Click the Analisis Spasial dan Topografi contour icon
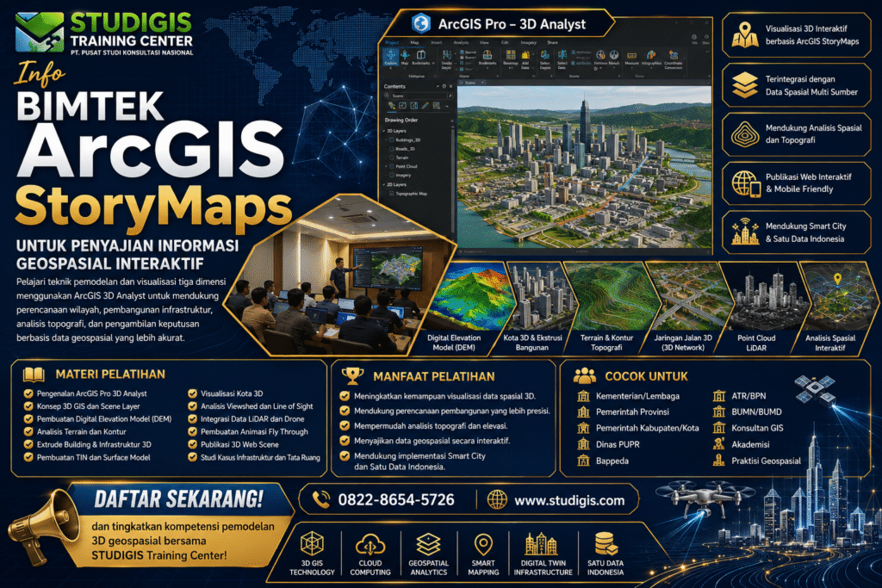This screenshot has width=882, height=588. click(745, 134)
